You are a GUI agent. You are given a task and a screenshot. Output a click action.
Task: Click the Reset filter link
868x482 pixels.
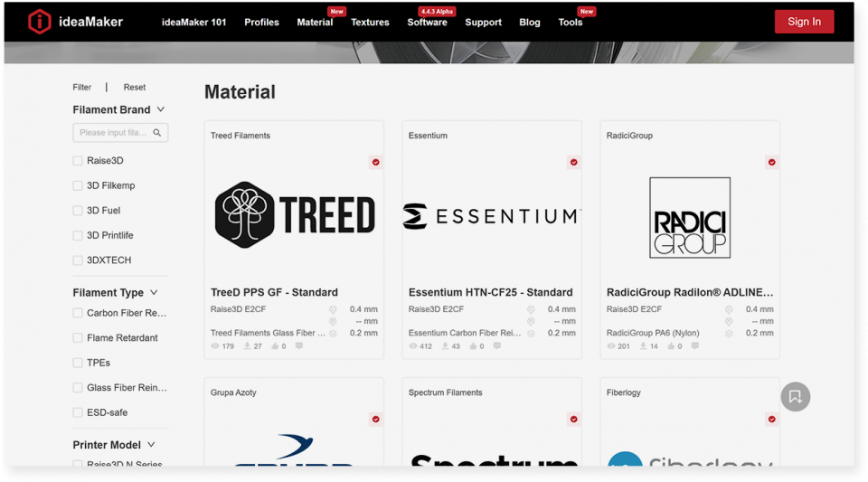tap(135, 88)
